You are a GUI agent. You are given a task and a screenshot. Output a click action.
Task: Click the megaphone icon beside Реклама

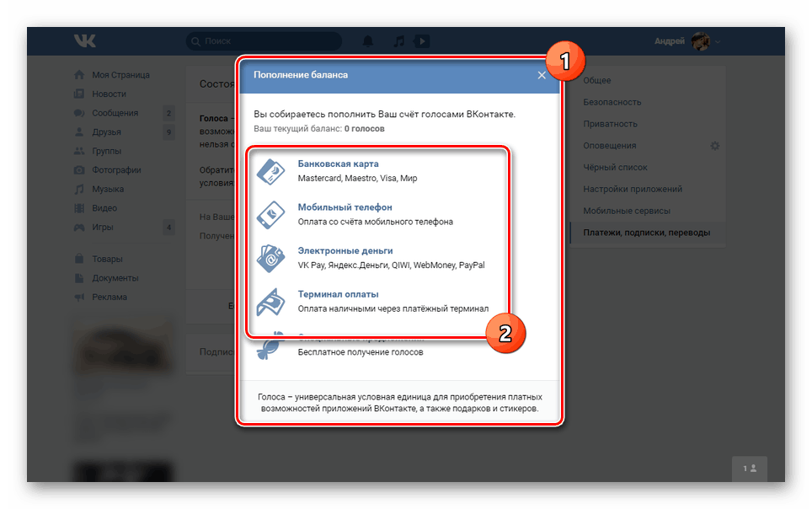[78, 297]
